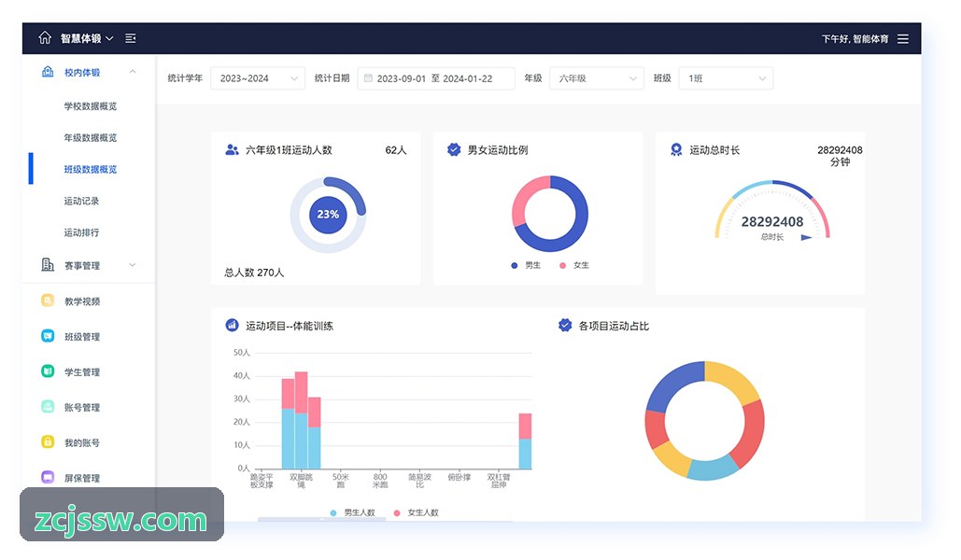Open the 智慧体锻 dropdown in header
Screen dimensions: 961x560
tap(87, 38)
